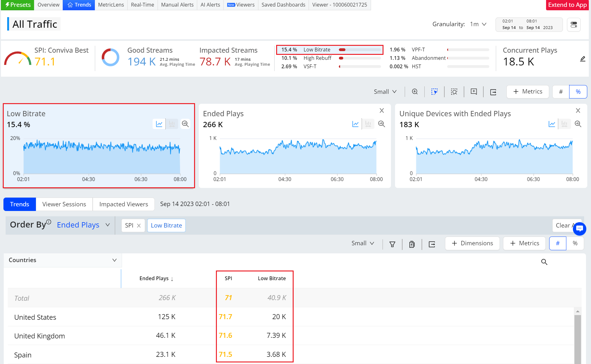The width and height of the screenshot is (591, 364).
Task: Open the chat support bubble
Action: (579, 228)
